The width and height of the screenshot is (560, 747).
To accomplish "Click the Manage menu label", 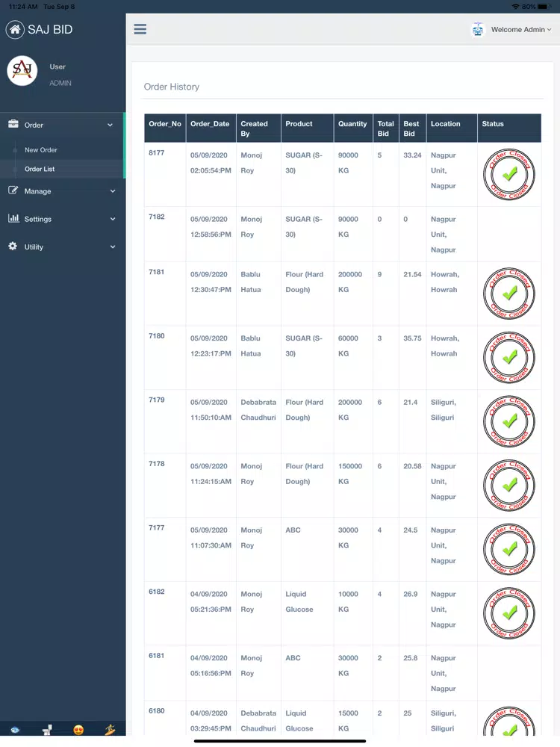I will [37, 191].
